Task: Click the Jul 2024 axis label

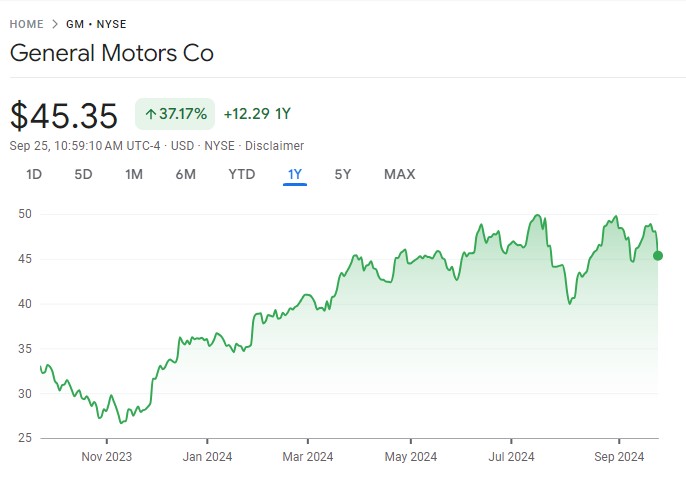Action: 514,457
